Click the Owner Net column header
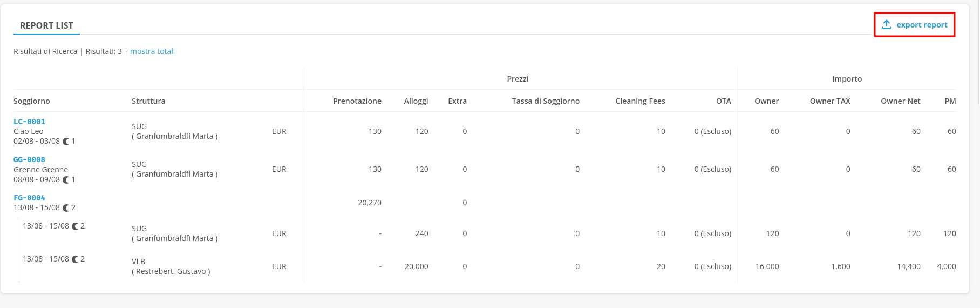 coord(900,101)
